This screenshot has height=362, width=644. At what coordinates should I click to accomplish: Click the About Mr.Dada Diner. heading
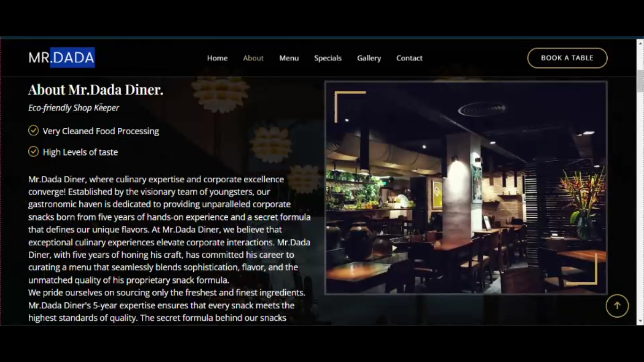(96, 90)
